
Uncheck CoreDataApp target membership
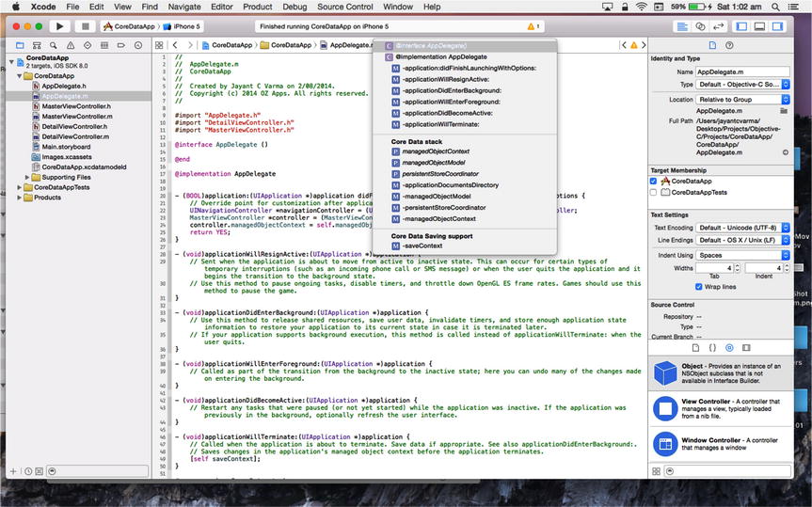pyautogui.click(x=653, y=182)
